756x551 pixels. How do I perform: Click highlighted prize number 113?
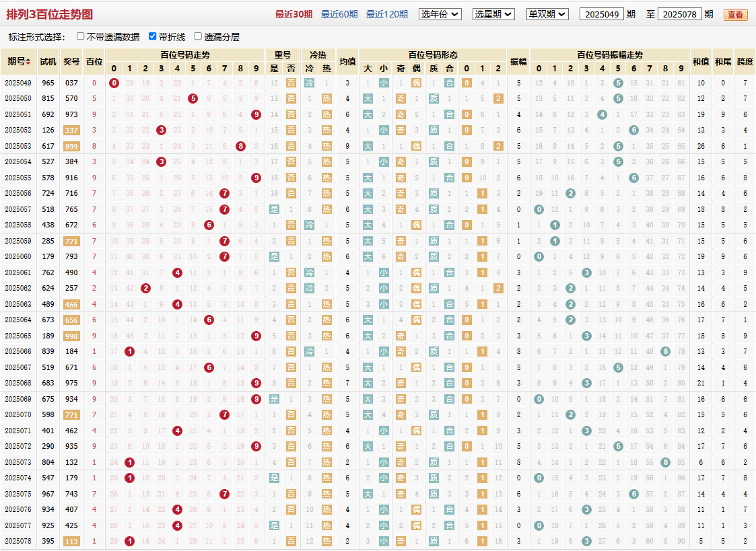71,542
